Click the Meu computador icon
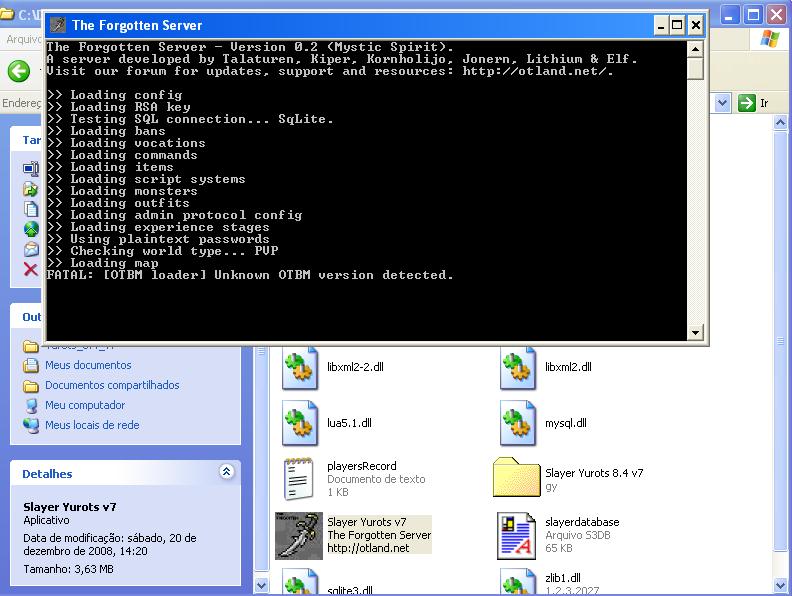Viewport: 792px width, 596px height. [31, 406]
